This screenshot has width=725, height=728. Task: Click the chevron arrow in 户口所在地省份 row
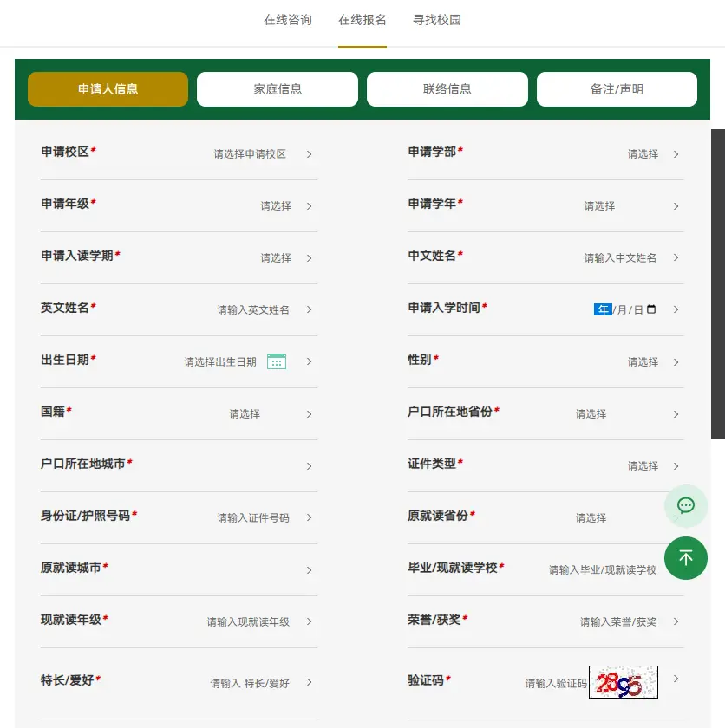[x=676, y=414]
